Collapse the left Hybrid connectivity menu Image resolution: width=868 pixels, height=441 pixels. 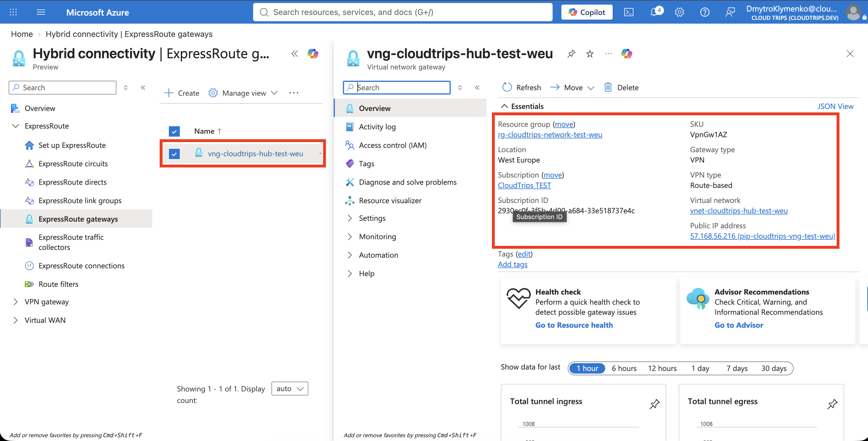click(143, 88)
